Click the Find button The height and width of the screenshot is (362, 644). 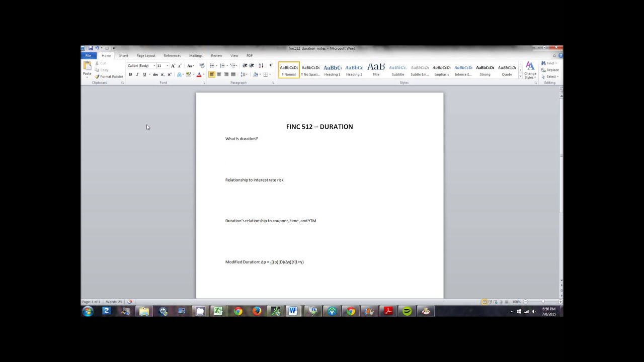click(x=549, y=63)
